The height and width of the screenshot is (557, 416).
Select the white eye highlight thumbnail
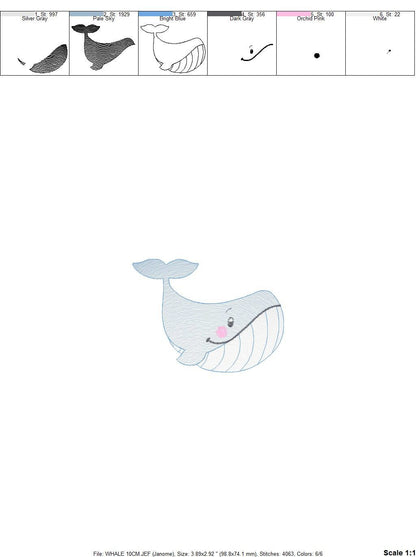pos(389,52)
